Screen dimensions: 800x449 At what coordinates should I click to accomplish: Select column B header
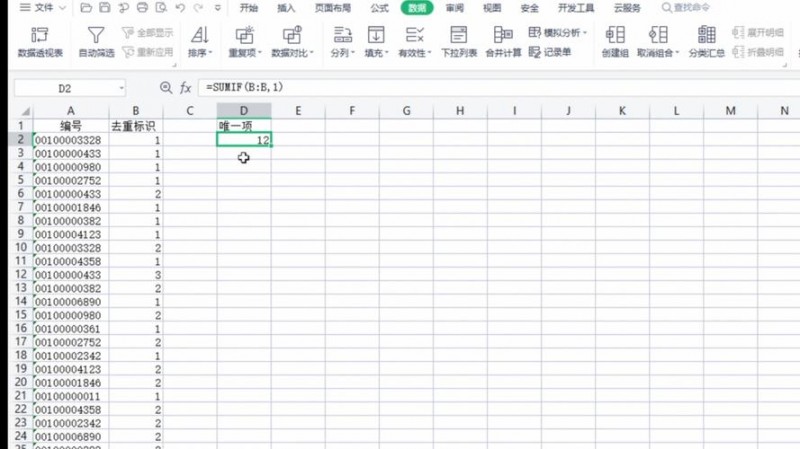click(x=136, y=111)
